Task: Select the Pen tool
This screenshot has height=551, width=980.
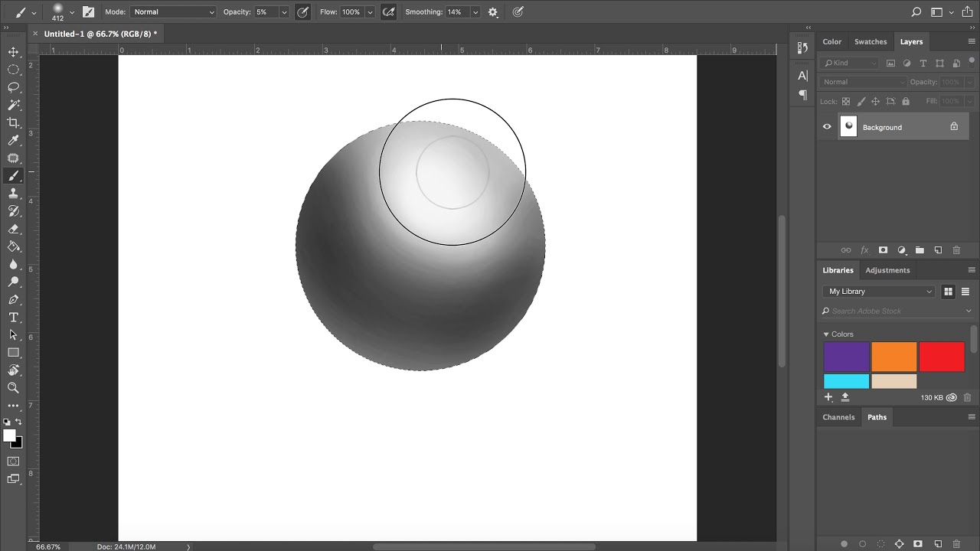Action: tap(13, 299)
